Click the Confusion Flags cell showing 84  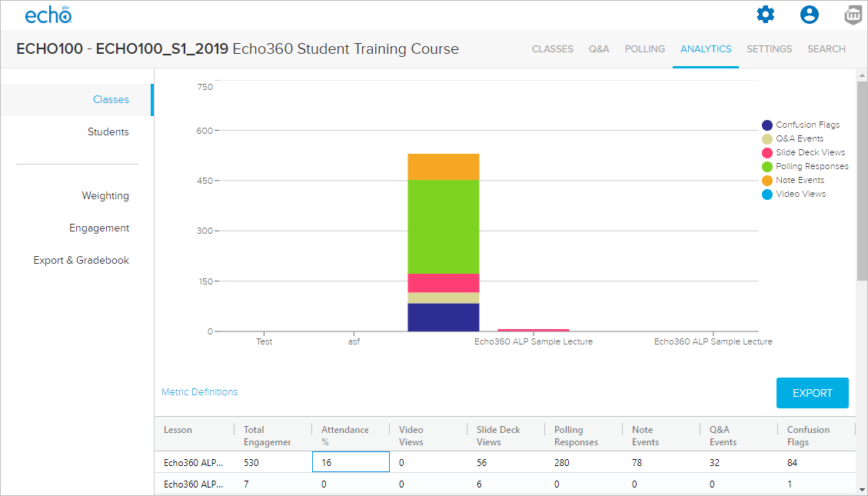click(x=816, y=462)
